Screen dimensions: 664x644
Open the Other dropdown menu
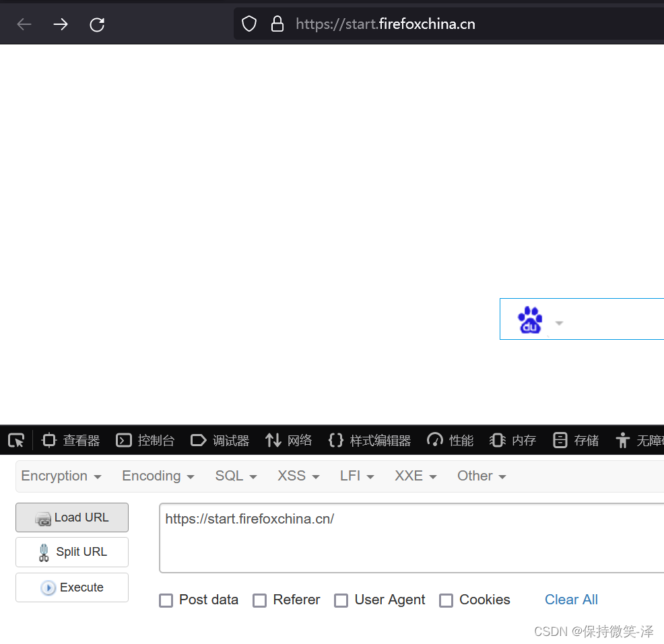coord(482,476)
